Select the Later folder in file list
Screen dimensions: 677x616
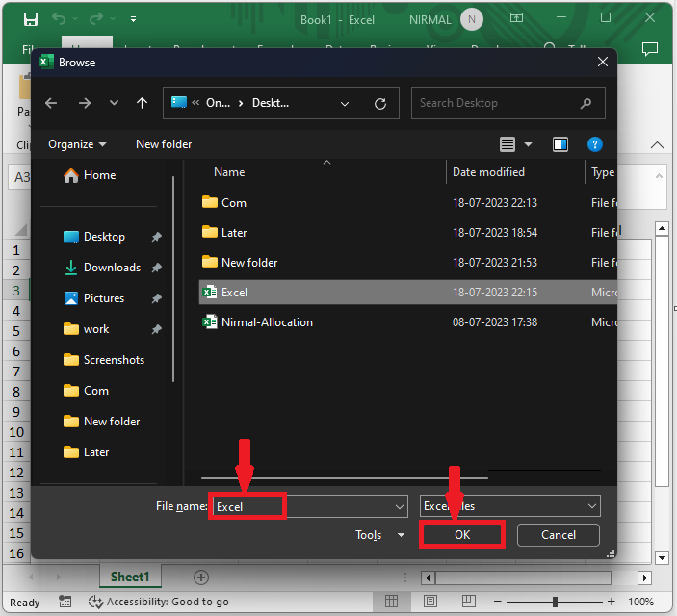(407, 233)
